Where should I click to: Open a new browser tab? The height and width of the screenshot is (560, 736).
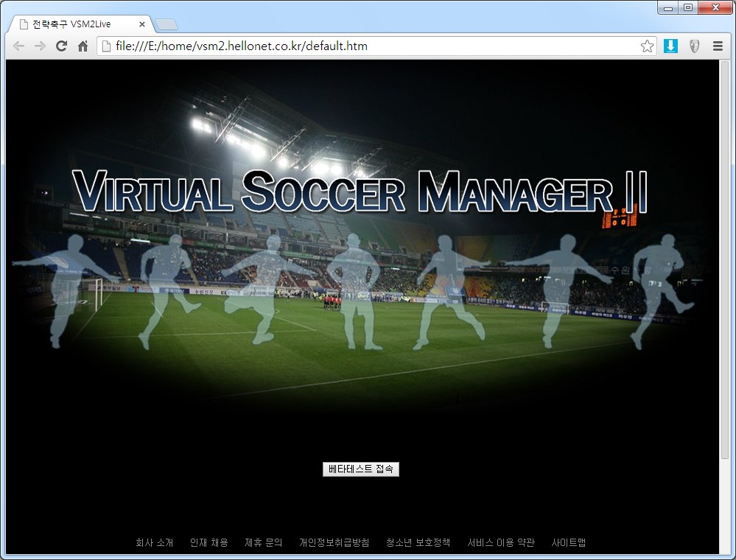(x=167, y=25)
